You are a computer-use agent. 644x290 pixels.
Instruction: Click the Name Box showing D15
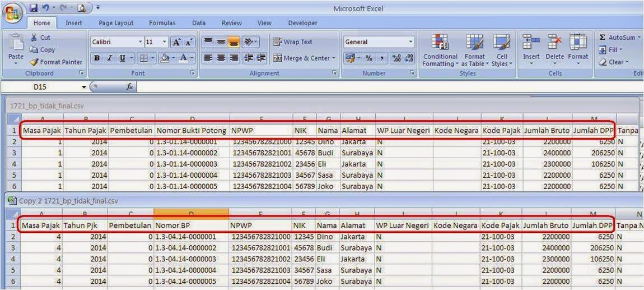41,87
